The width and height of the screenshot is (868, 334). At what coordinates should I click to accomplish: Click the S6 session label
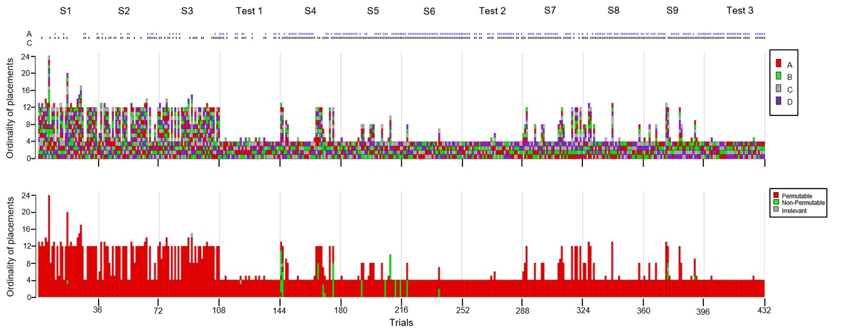(x=429, y=12)
